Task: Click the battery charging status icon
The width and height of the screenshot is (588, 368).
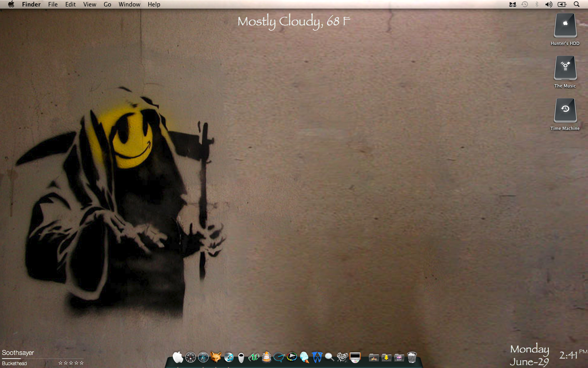Action: tap(562, 4)
